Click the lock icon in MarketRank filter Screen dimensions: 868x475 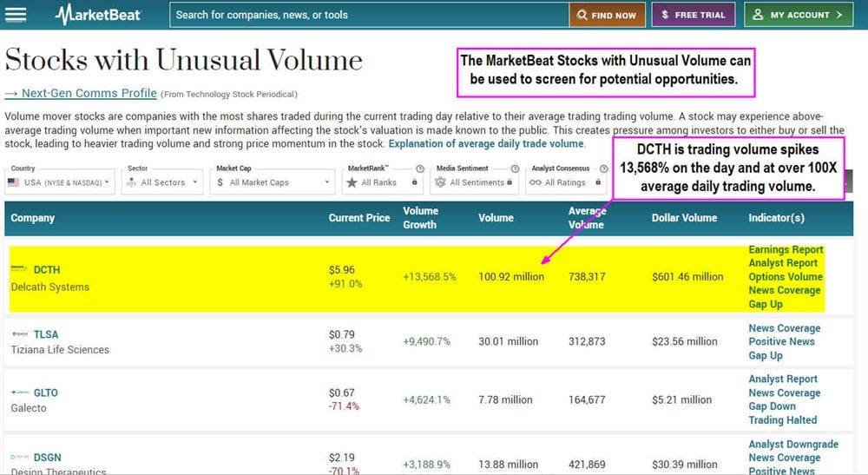[414, 182]
